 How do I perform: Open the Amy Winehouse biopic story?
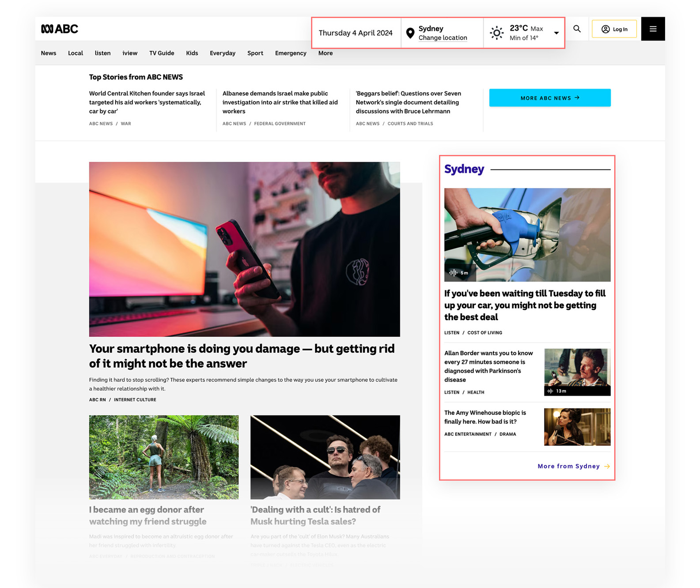pos(485,417)
